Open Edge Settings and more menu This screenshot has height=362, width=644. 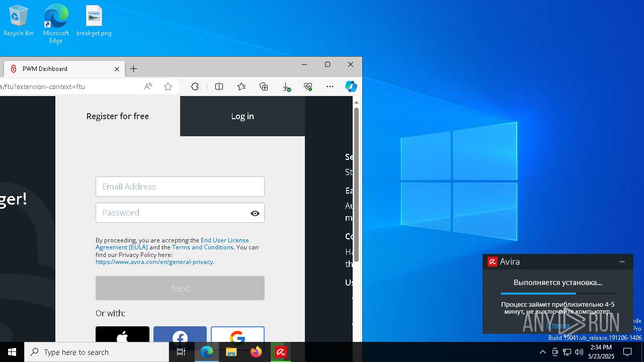pyautogui.click(x=330, y=86)
